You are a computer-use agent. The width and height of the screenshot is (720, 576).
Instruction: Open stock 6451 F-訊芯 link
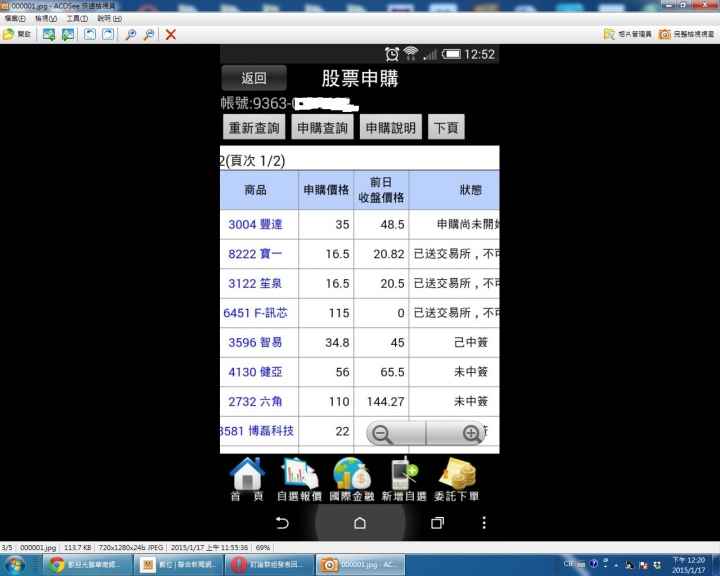(255, 313)
